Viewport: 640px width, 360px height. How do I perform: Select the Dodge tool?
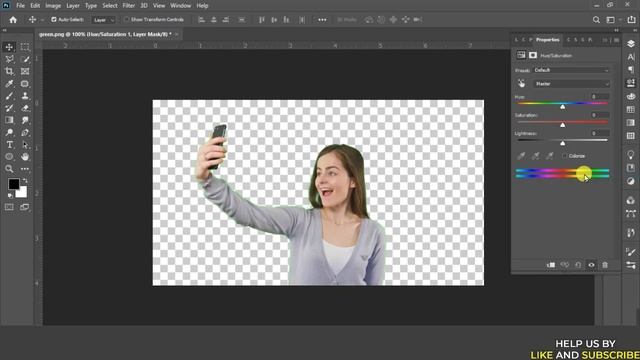click(x=9, y=132)
